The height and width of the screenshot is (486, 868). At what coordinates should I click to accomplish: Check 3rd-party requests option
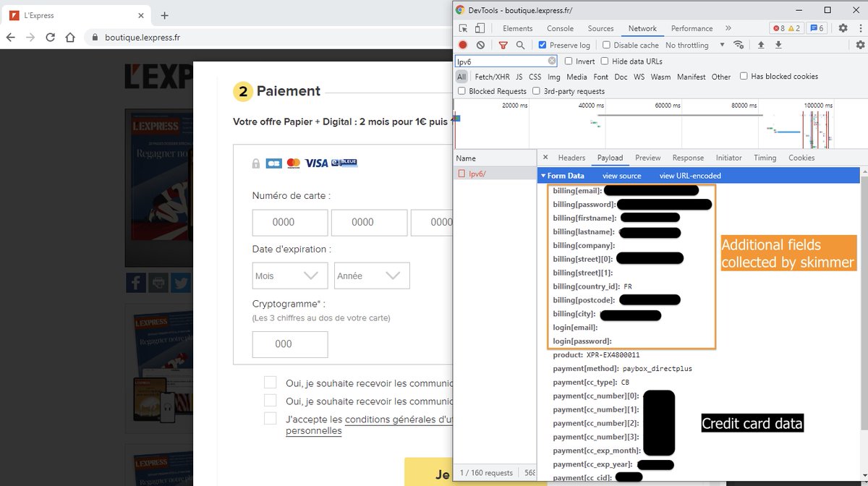tap(536, 91)
